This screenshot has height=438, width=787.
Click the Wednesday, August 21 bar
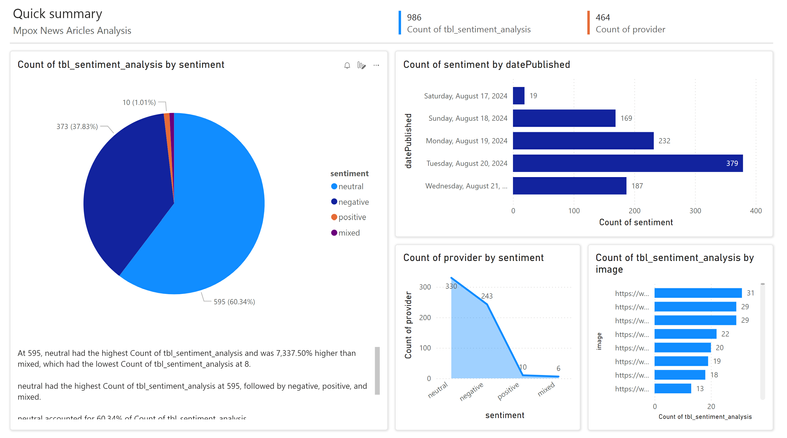coord(570,186)
